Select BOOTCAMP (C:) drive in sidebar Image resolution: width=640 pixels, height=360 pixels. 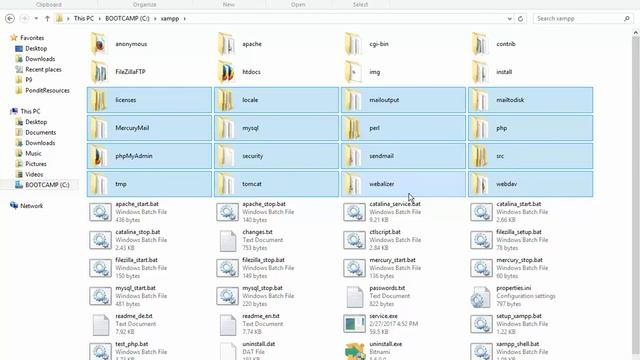(x=47, y=185)
